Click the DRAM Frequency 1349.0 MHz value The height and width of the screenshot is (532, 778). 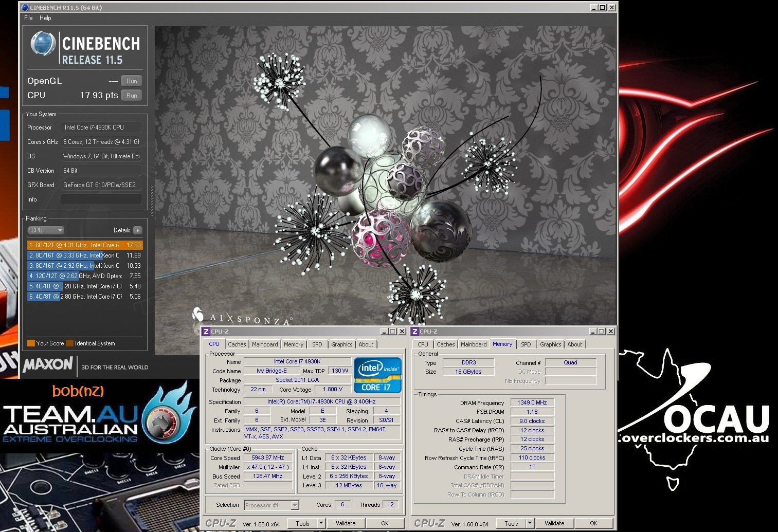click(532, 402)
